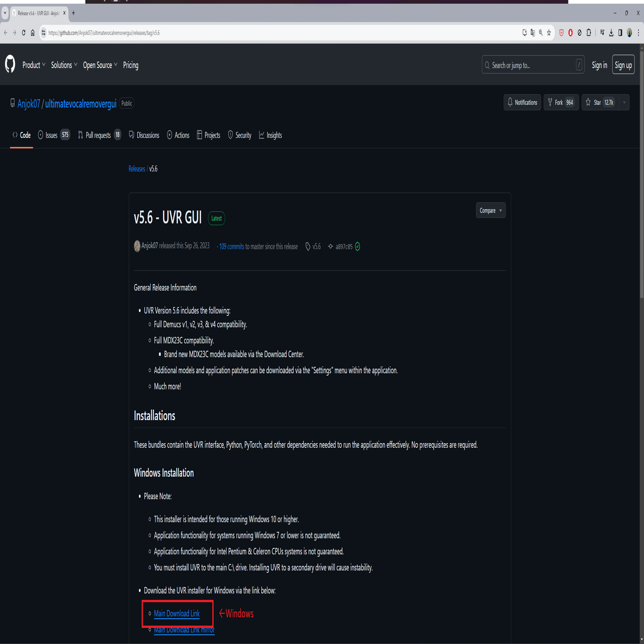Click the v5.6 tag icon
This screenshot has height=644, width=644.
[308, 246]
